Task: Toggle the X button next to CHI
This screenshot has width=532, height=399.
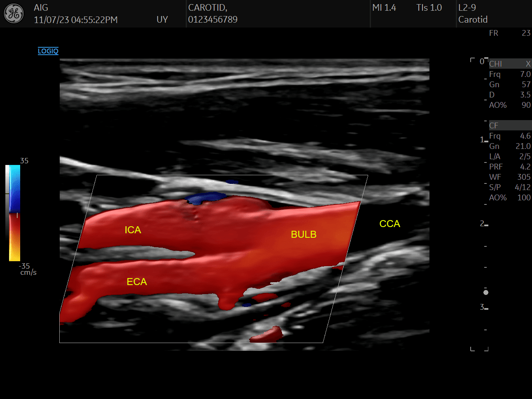Action: coord(528,64)
